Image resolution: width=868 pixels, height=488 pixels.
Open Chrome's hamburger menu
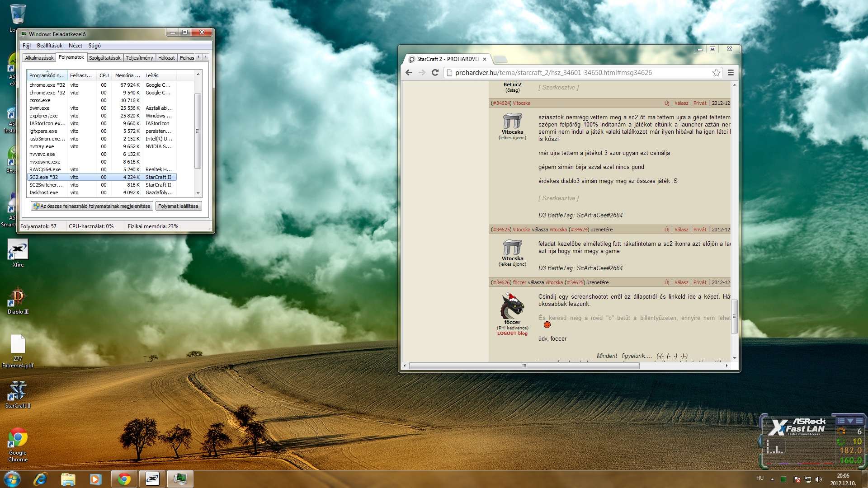731,73
